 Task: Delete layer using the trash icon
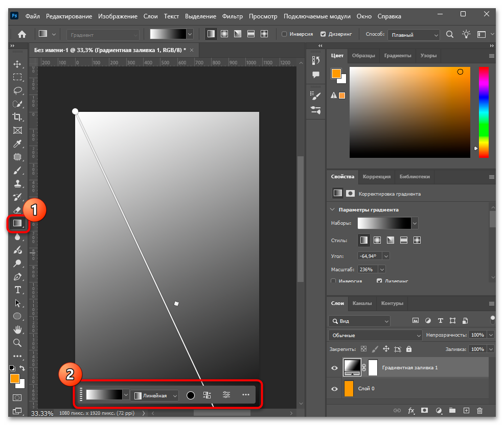[479, 411]
